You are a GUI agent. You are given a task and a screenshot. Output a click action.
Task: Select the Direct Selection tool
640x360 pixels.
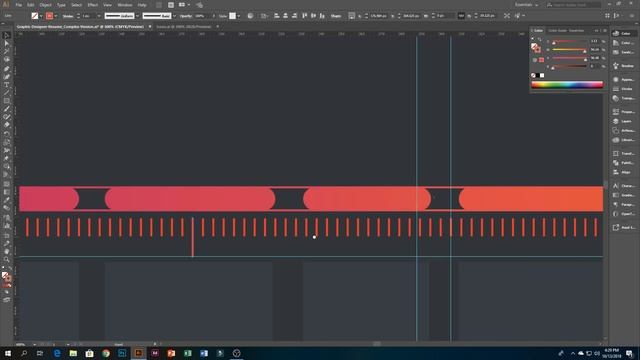7,43
